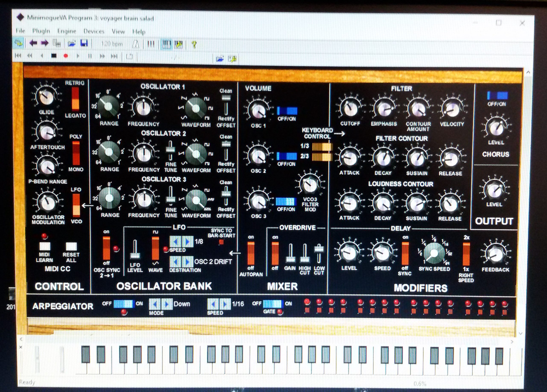
Task: Toggle the keyboard bar piano icon
Action: (x=166, y=45)
